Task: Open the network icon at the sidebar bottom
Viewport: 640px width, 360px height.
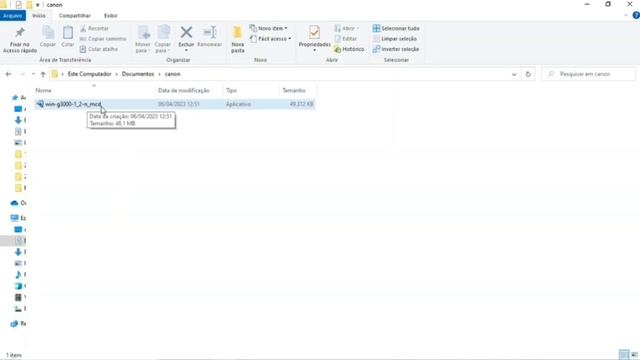Action: tap(15, 324)
